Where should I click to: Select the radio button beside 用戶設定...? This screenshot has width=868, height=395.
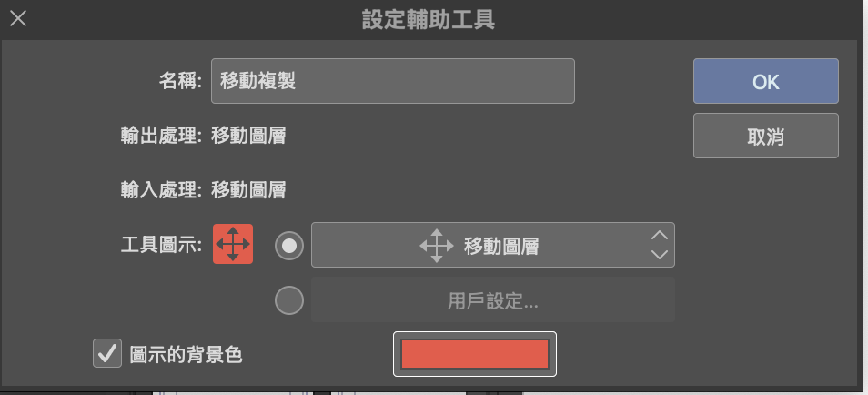tap(289, 300)
